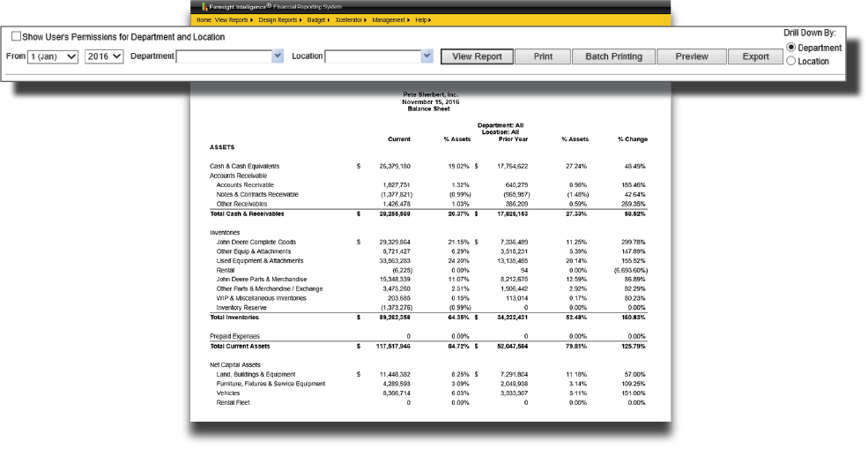Click the Print button
This screenshot has height=449, width=868.
coord(543,56)
